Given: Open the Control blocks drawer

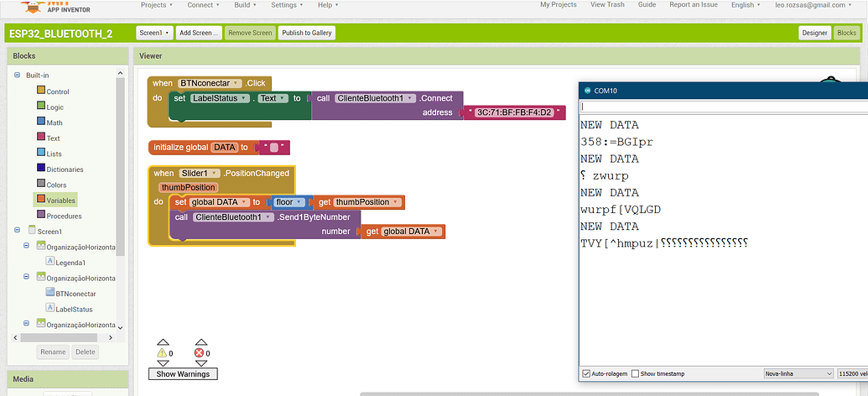Looking at the screenshot, I should (57, 91).
